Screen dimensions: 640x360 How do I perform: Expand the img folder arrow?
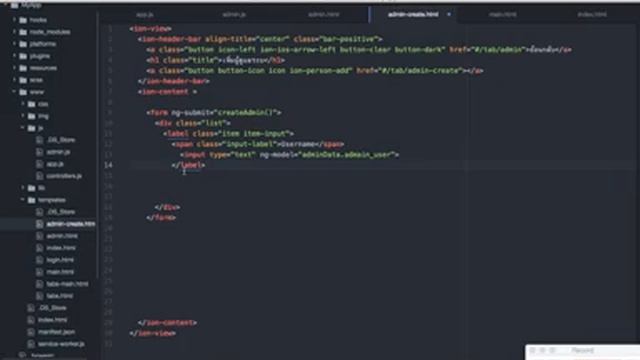coord(23,116)
